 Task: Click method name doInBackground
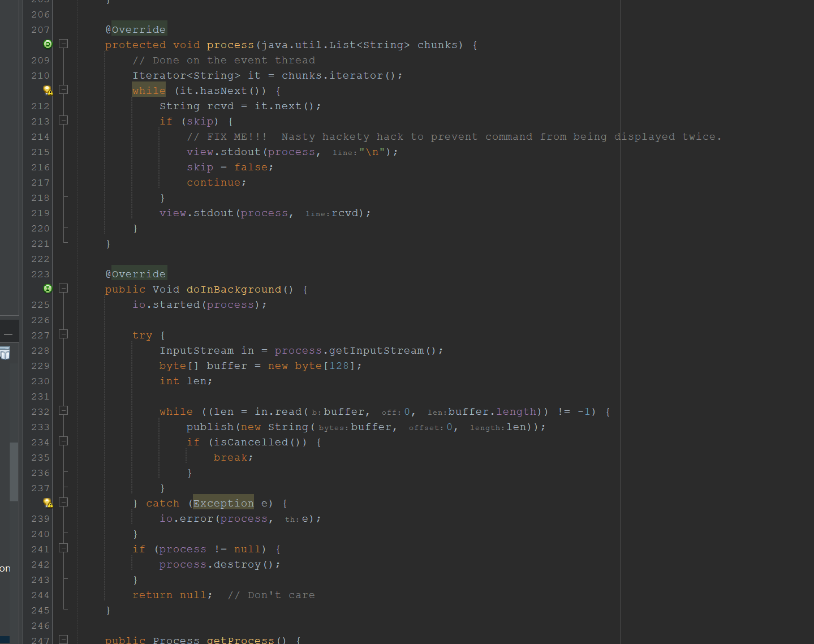234,289
